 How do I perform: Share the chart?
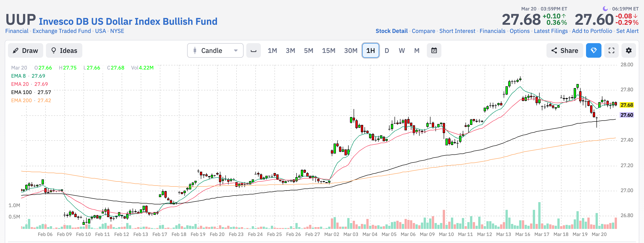point(565,50)
